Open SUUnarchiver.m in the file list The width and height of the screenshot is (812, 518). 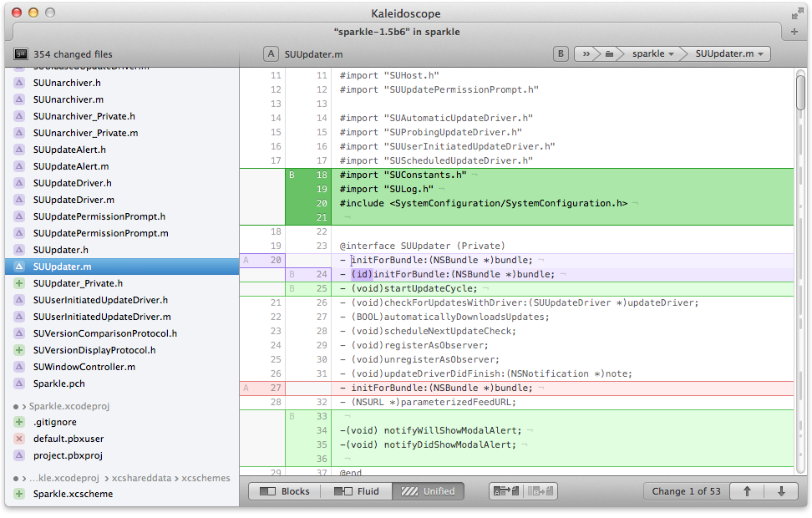[122, 99]
